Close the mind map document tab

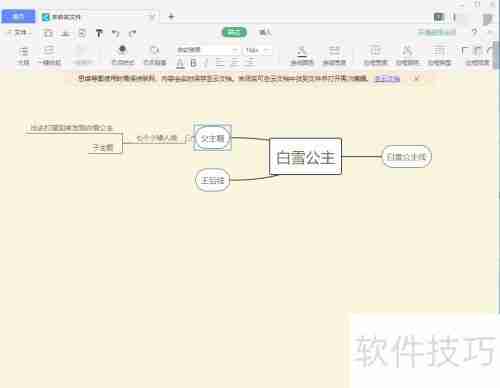click(152, 17)
